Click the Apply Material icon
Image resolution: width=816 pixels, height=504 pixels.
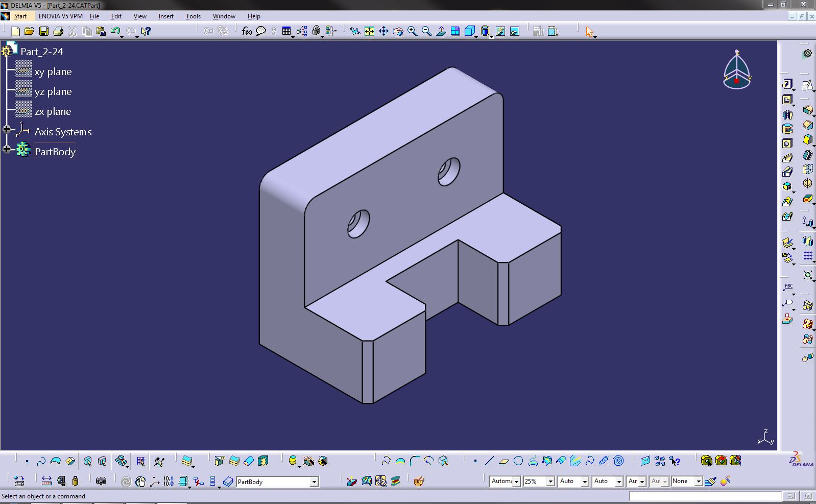tap(419, 481)
